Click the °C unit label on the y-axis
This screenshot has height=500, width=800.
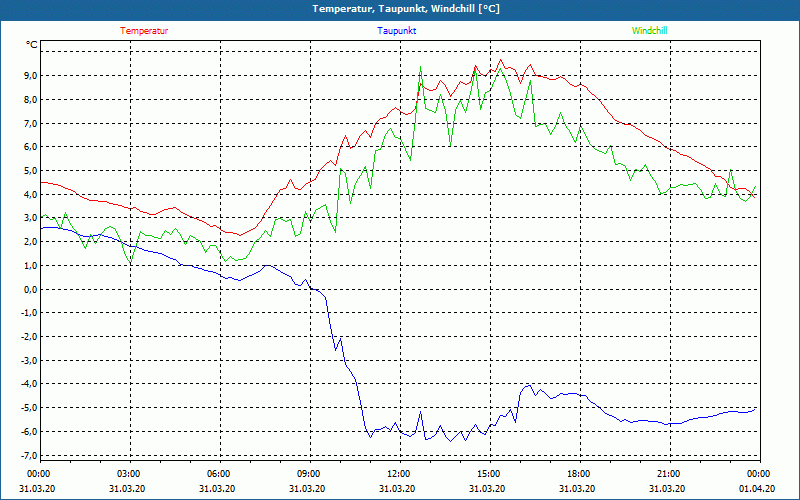(x=32, y=45)
